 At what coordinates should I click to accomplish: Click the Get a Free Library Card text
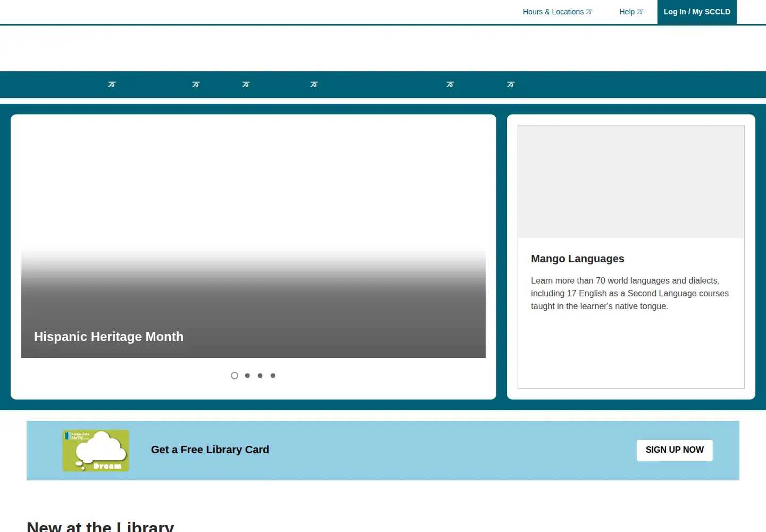click(x=210, y=450)
